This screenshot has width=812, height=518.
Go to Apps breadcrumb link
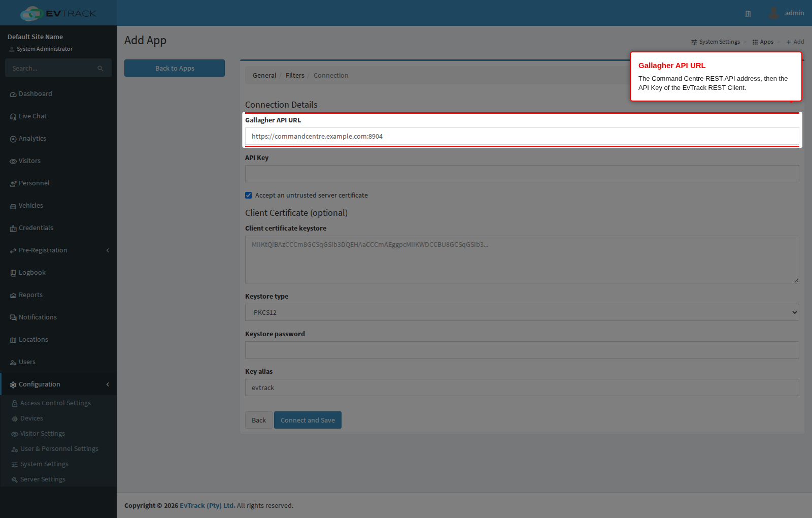tap(763, 42)
